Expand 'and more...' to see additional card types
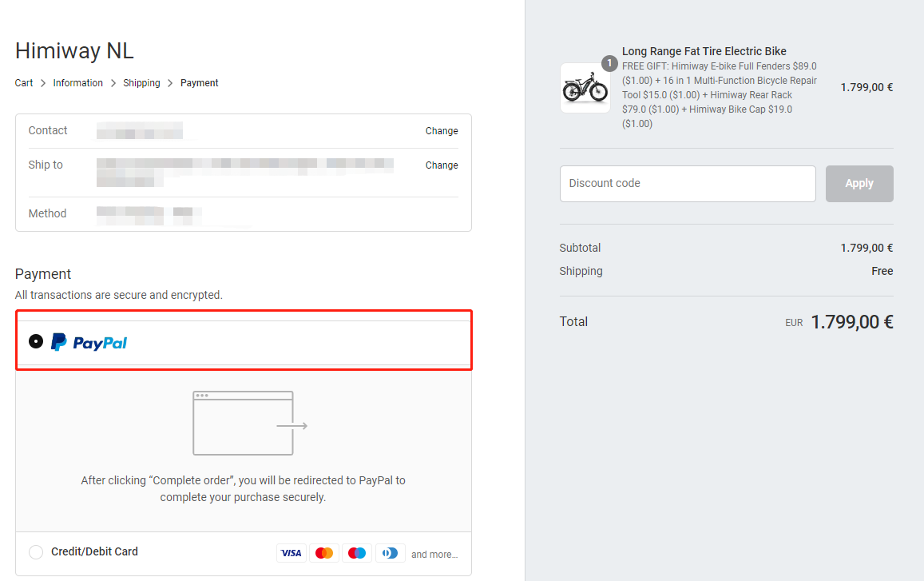924x581 pixels. tap(434, 554)
